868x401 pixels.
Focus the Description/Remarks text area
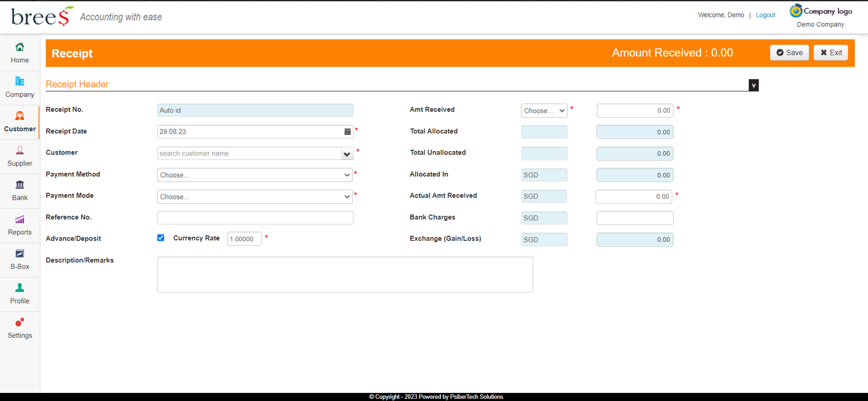point(344,275)
